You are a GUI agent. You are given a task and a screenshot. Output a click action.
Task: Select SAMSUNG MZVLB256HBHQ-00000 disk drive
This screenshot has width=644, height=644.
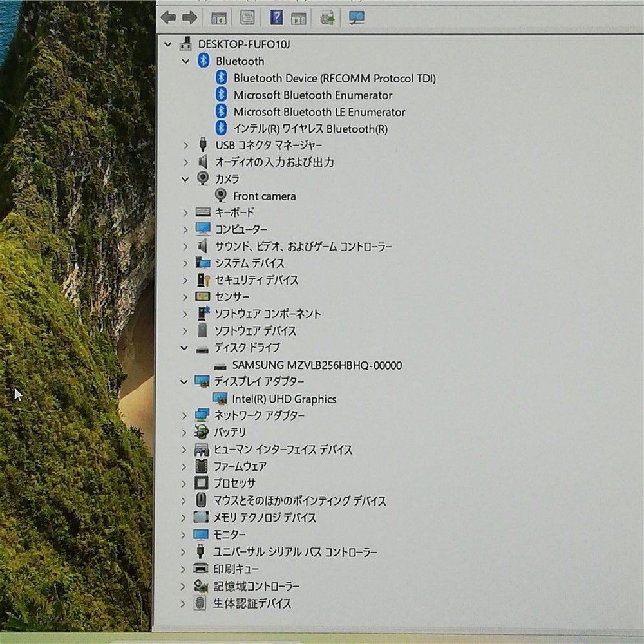[x=317, y=365]
